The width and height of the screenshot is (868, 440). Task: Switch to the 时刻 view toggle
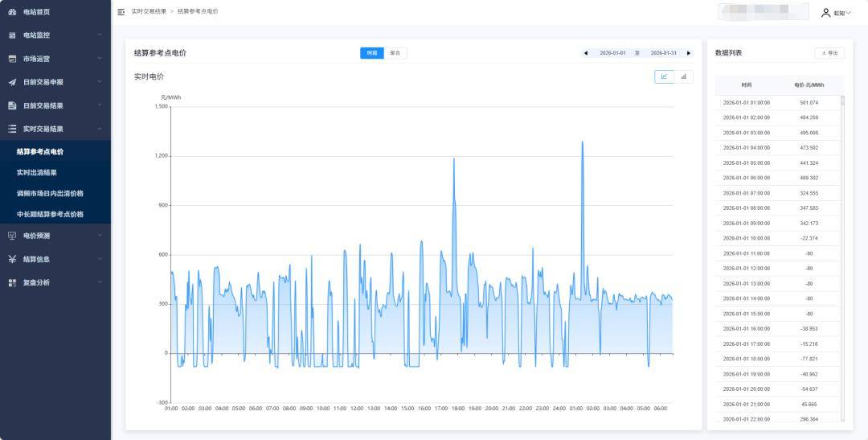[x=372, y=53]
